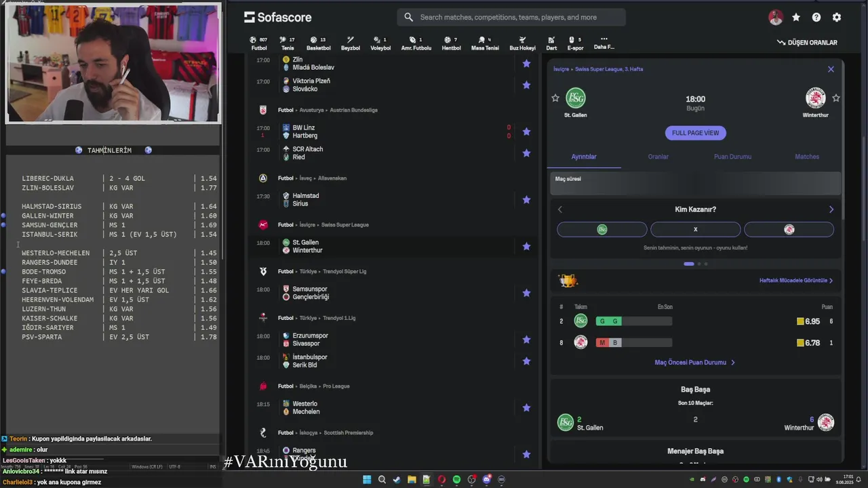This screenshot has width=868, height=488.
Task: Toggle favorite star for İstanbulspor vs Serik Bld
Action: (526, 361)
